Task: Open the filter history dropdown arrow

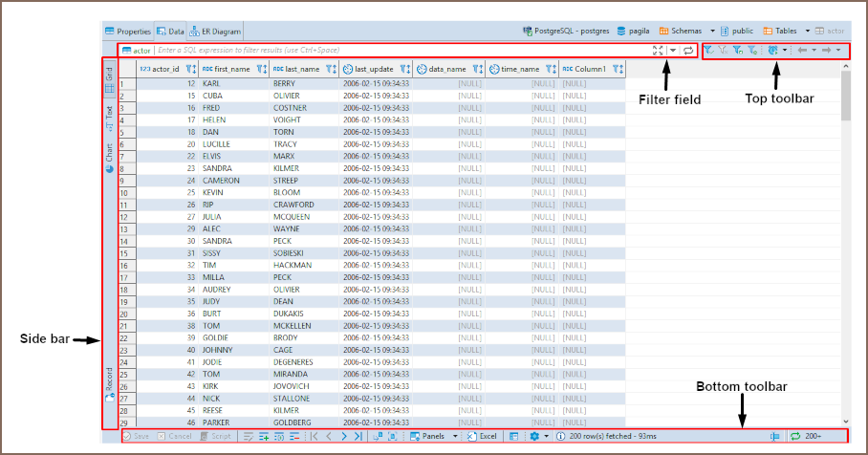Action: [x=673, y=50]
